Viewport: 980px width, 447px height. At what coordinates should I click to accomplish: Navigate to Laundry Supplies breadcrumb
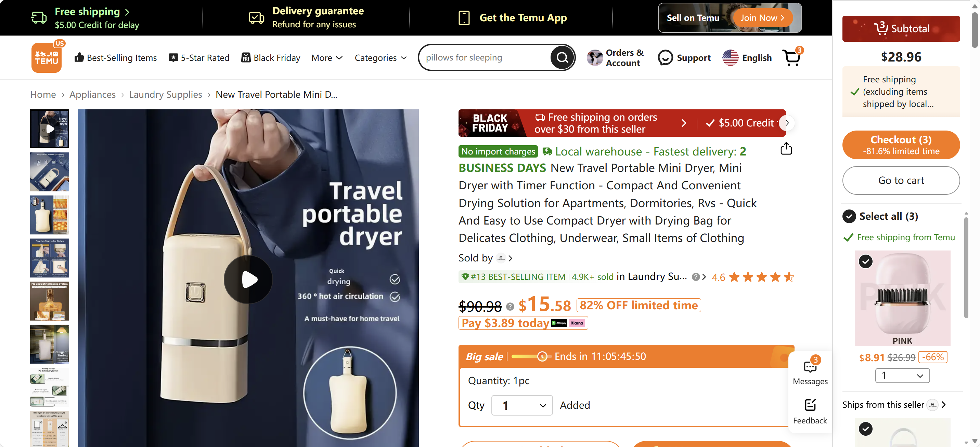coord(165,94)
